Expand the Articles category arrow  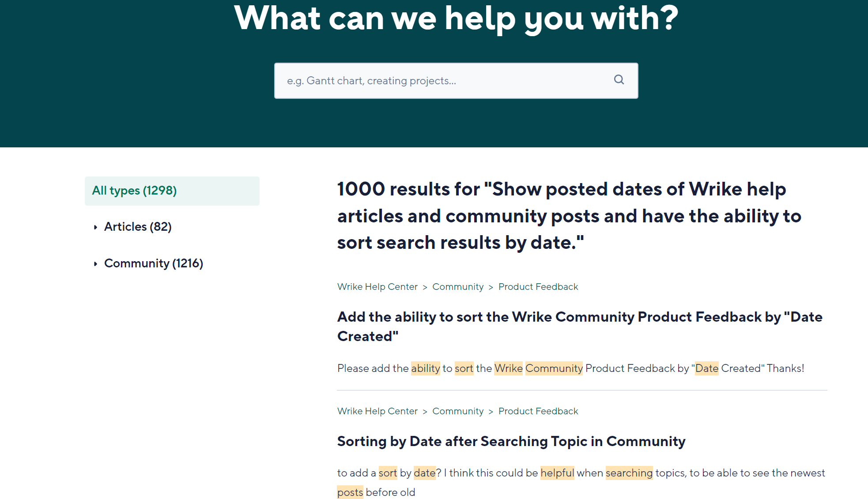click(x=95, y=227)
